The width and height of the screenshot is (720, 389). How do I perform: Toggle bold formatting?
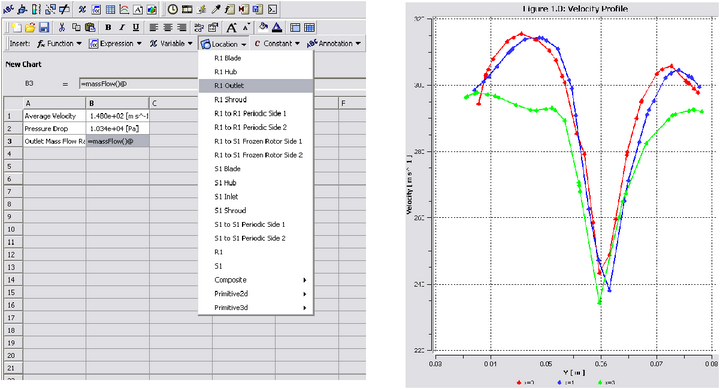[108, 28]
